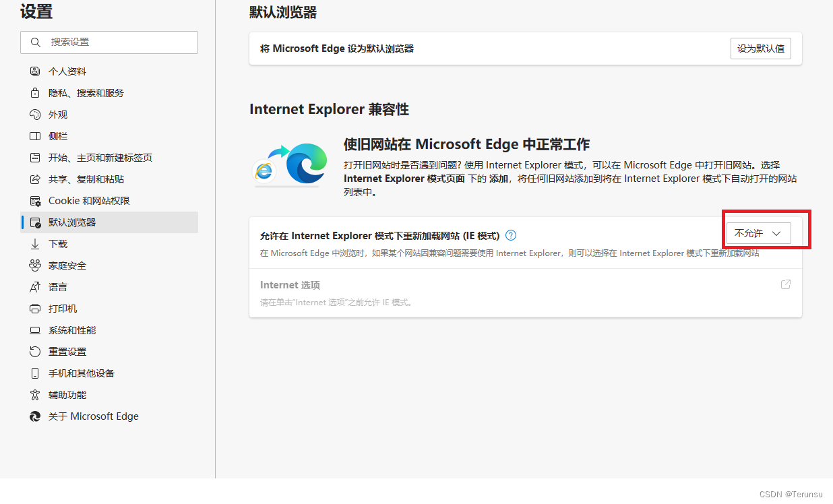Click the 将 Microsoft Edge 设为默认浏览器 text
Screen dimensions: 833x504
337,49
